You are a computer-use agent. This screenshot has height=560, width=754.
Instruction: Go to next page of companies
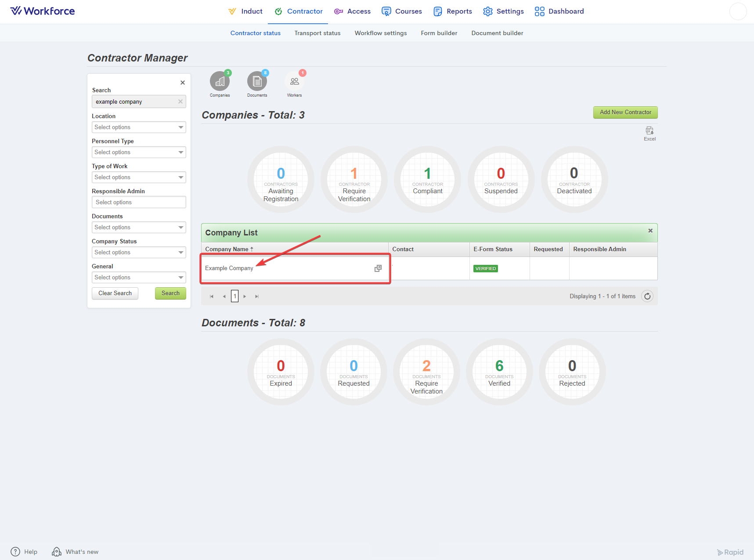coord(245,296)
